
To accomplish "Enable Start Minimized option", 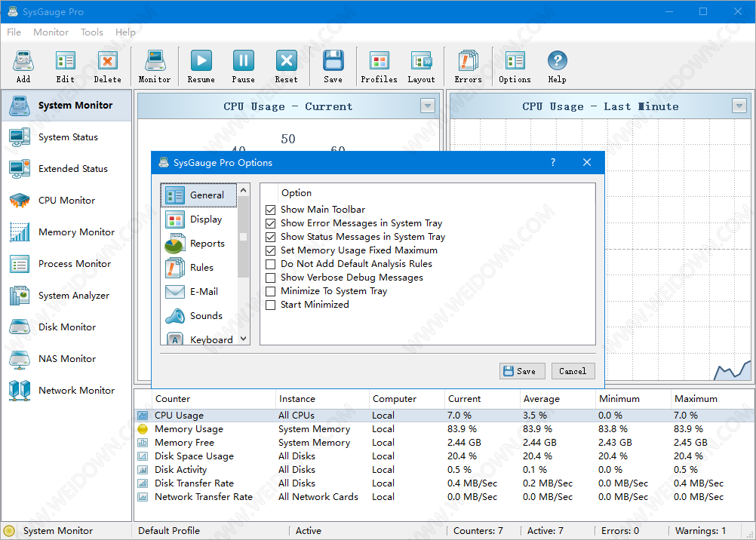I will (270, 305).
